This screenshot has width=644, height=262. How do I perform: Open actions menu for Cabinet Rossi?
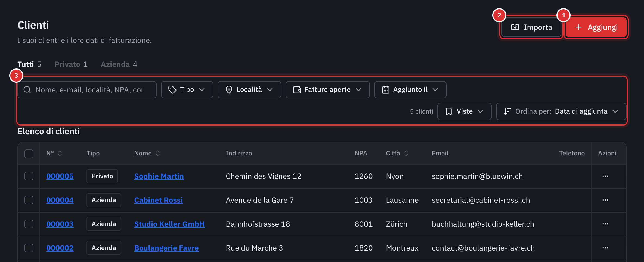click(605, 200)
